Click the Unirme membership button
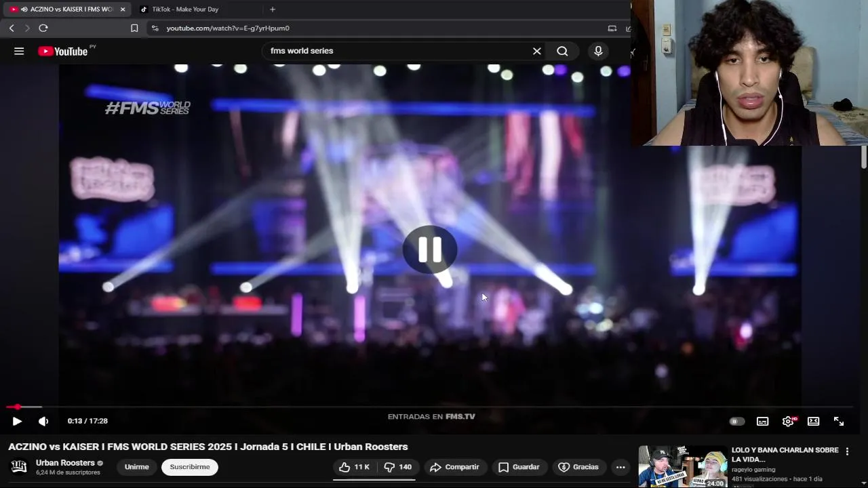Screen dimensions: 868x488 136,467
